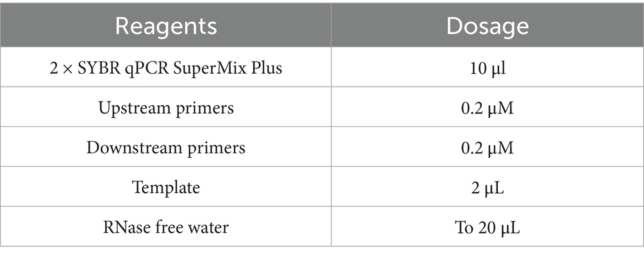Screen dimensions: 644x258
Task: Click the word Upstream
Action: pos(129,108)
